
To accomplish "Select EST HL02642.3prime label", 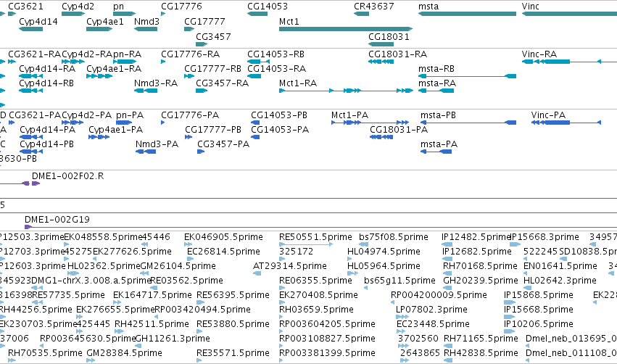I will point(560,281).
